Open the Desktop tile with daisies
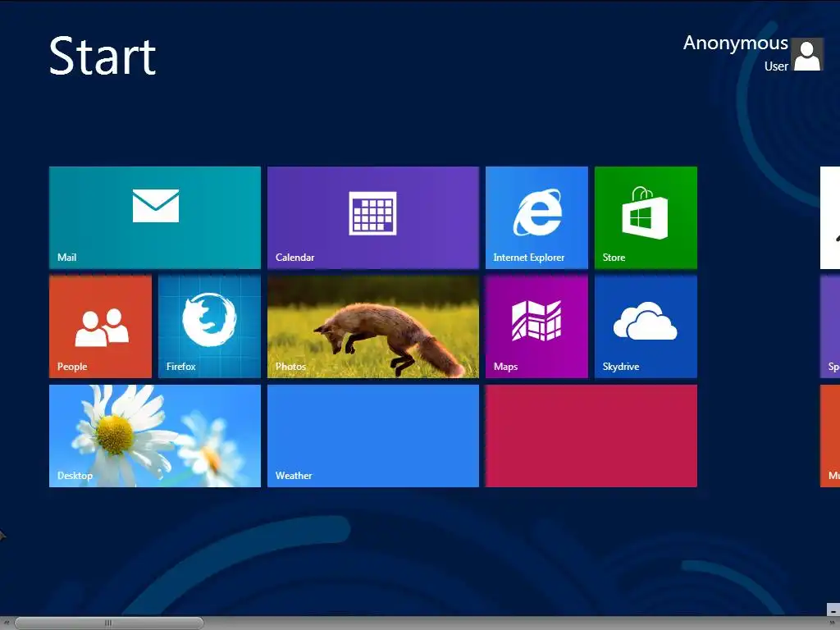Screen dimensions: 840x630 point(155,436)
